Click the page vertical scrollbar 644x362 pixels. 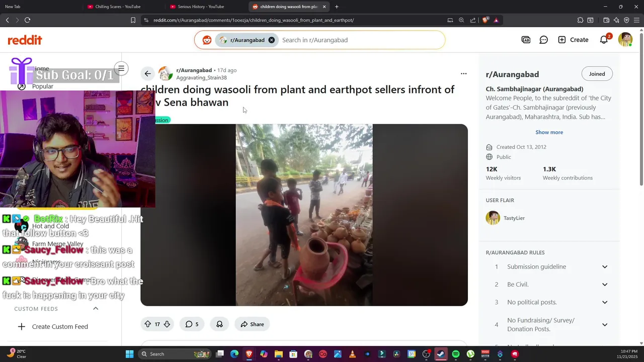(641, 107)
